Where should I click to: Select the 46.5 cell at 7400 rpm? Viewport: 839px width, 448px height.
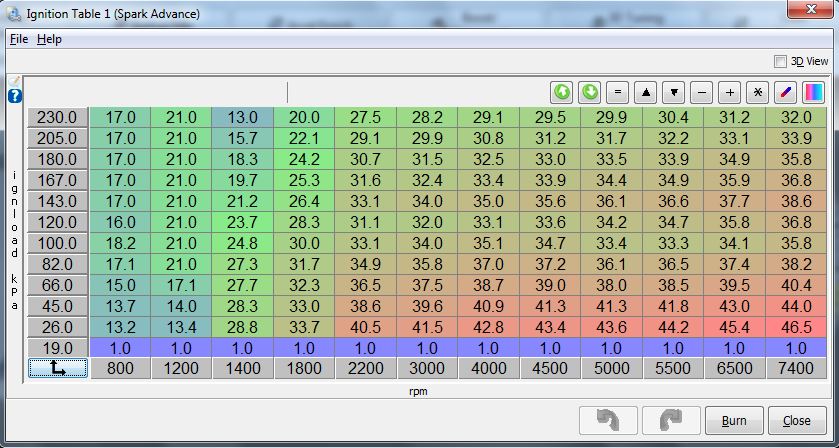(796, 327)
